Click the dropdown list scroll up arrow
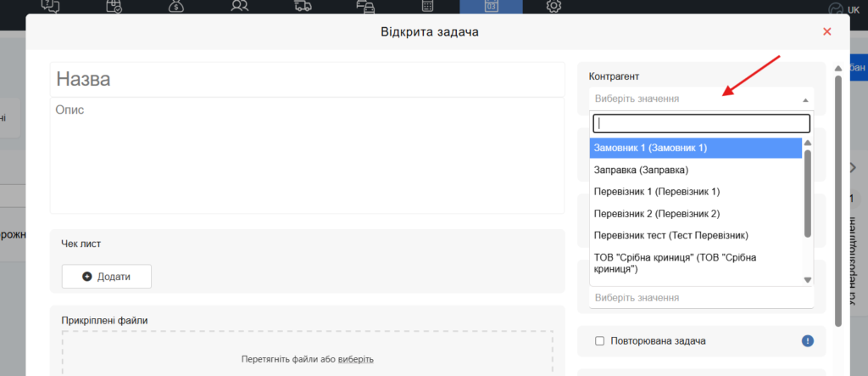 [x=807, y=143]
